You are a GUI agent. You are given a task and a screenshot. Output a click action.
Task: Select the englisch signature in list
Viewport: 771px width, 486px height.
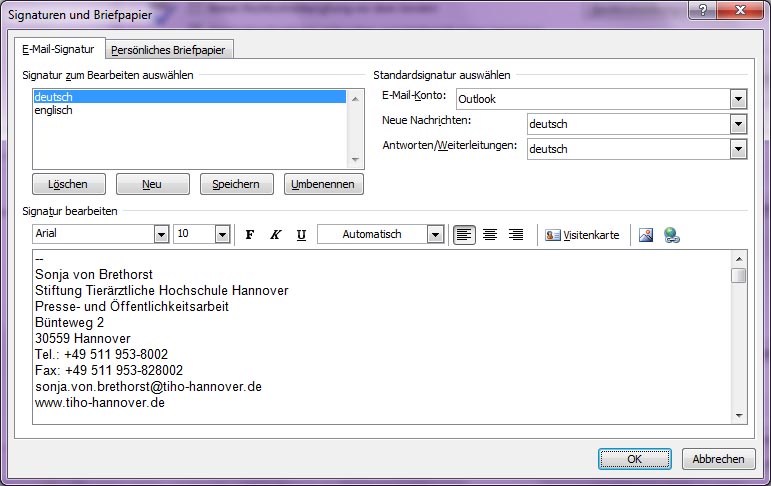click(x=53, y=111)
